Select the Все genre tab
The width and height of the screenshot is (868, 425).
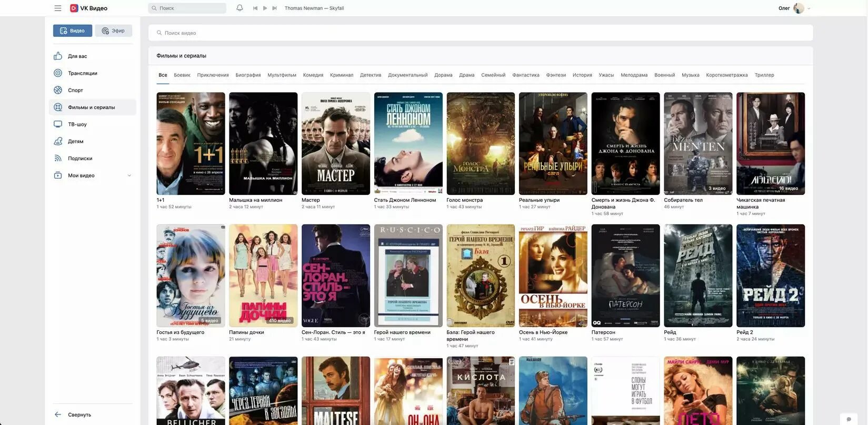click(163, 75)
